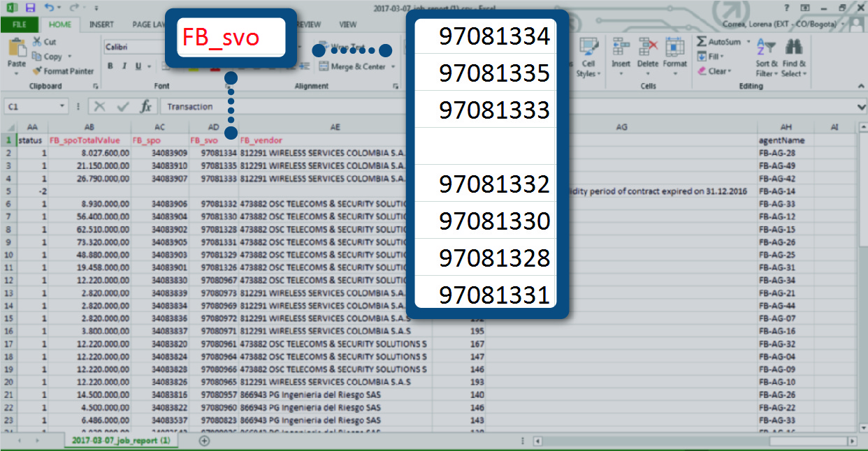
Task: Click the Cut button
Action: (45, 42)
